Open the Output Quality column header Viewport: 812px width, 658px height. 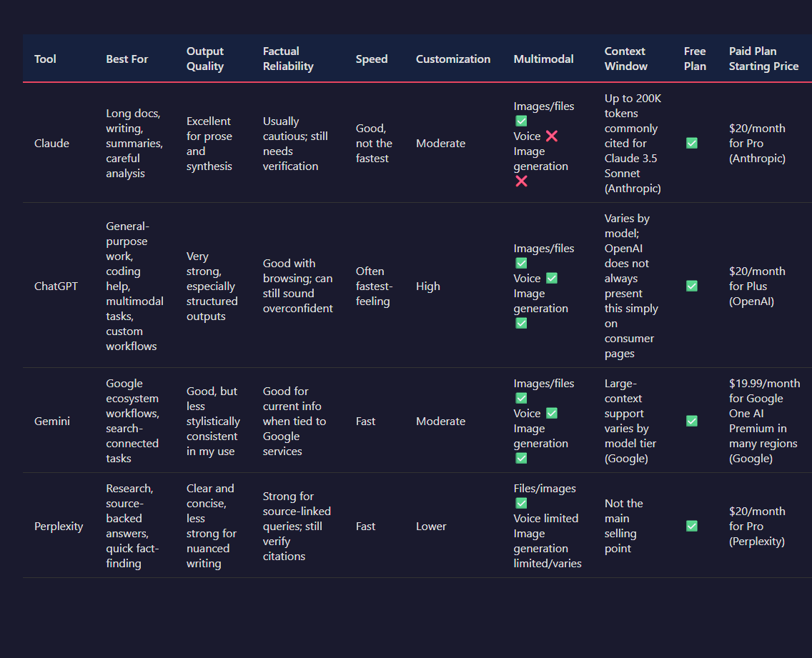[205, 59]
